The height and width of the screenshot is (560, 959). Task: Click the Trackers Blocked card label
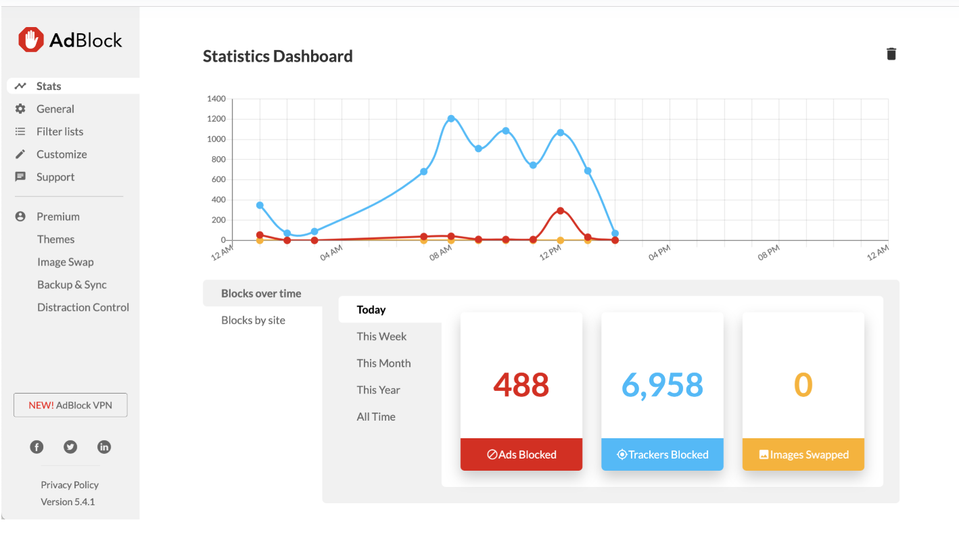click(662, 454)
